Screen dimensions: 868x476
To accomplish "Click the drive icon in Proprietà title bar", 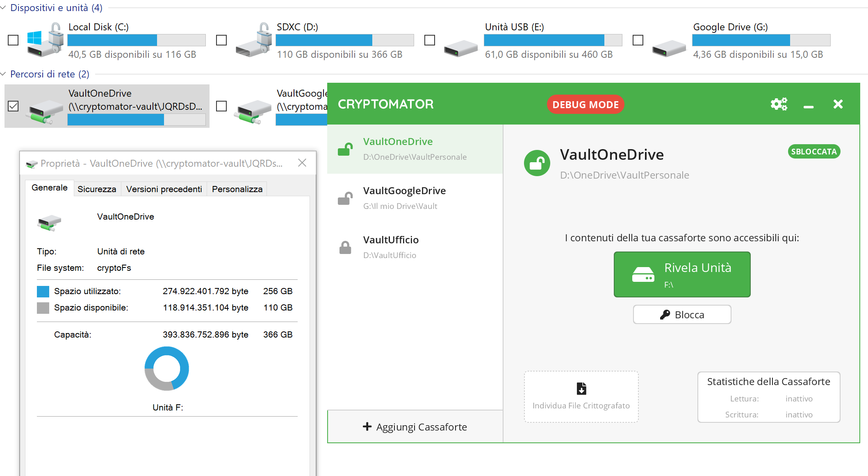I will click(32, 164).
